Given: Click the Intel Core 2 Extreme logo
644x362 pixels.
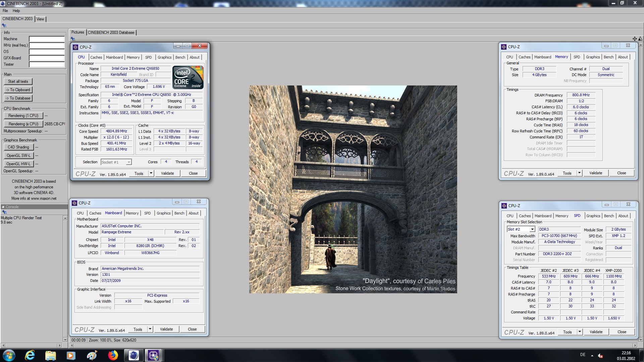Looking at the screenshot, I should pos(188,77).
